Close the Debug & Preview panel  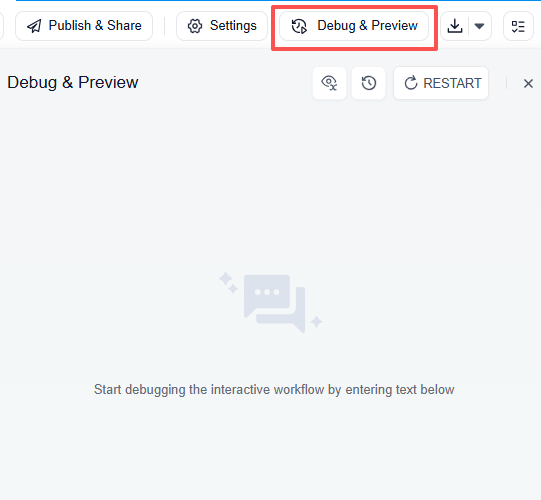(528, 84)
